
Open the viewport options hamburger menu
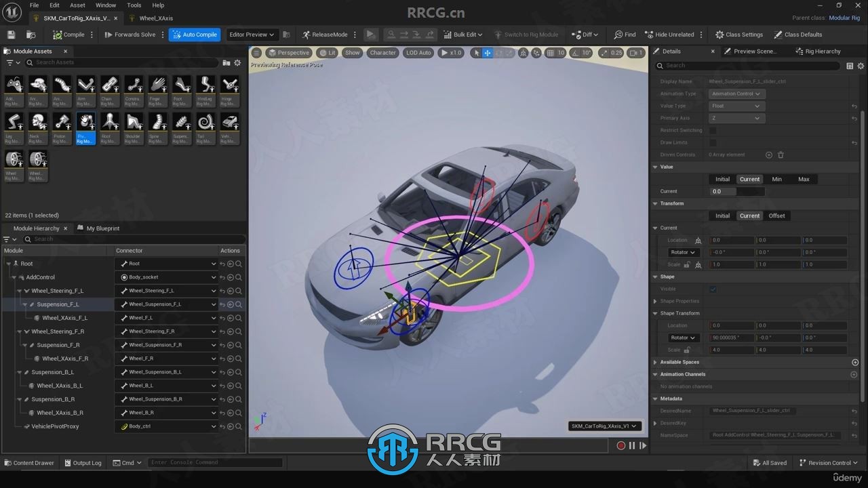point(256,53)
